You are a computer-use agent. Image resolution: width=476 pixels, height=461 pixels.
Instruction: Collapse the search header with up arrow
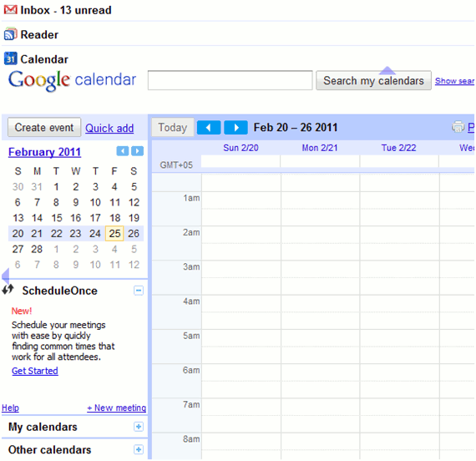pyautogui.click(x=387, y=70)
